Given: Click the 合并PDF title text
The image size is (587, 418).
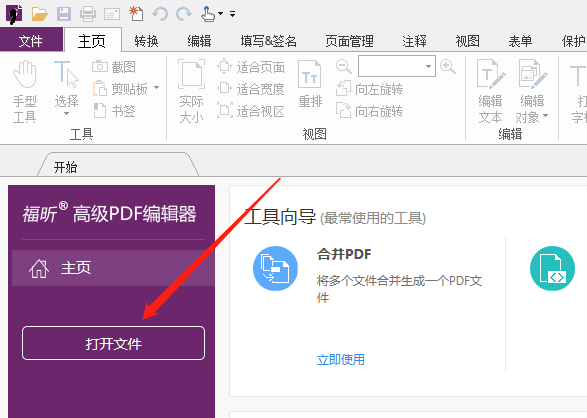Looking at the screenshot, I should [x=344, y=254].
